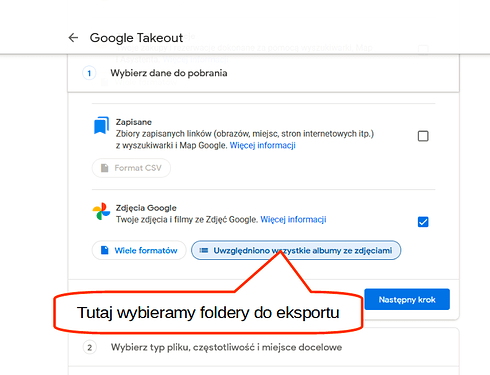Click the file icon inside Format CSV

105,168
